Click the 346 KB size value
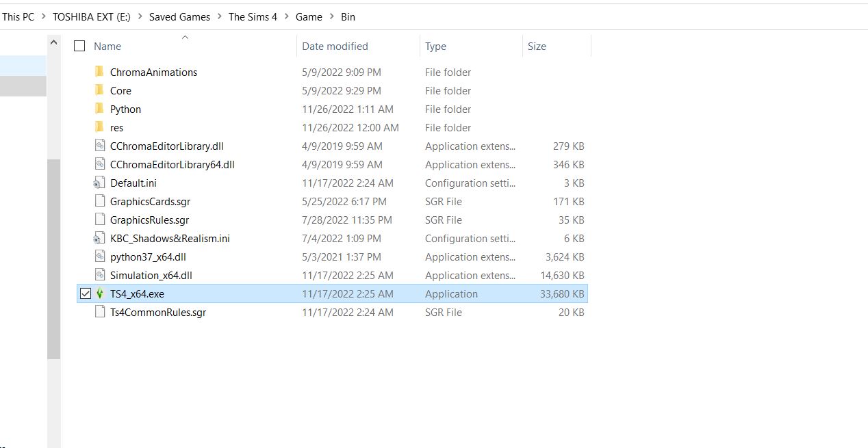This screenshot has width=868, height=448. click(569, 164)
